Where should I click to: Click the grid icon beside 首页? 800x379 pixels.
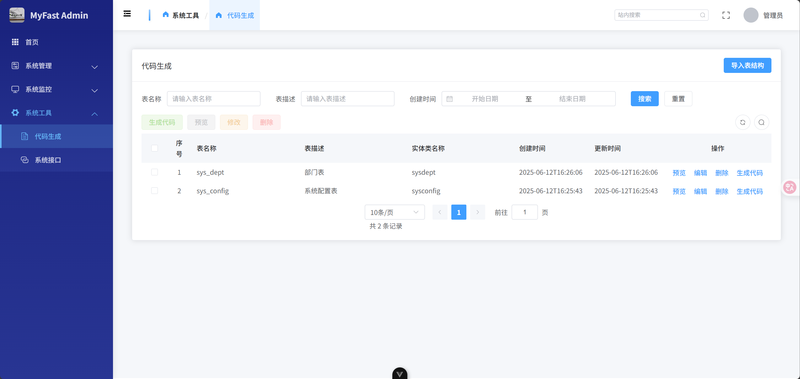(x=15, y=42)
